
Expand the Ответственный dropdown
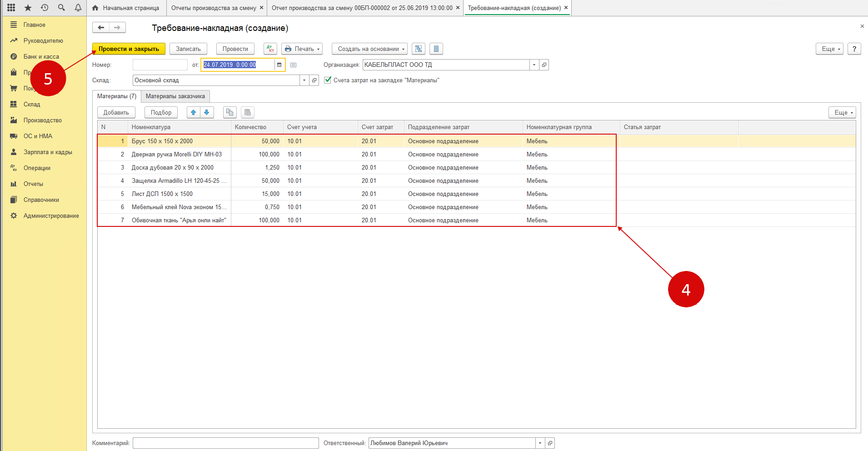540,443
